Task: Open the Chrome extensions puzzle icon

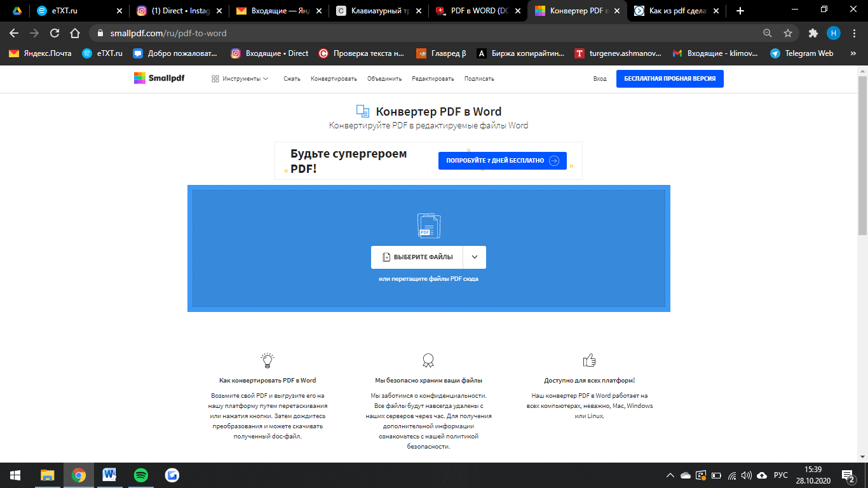Action: pyautogui.click(x=813, y=33)
